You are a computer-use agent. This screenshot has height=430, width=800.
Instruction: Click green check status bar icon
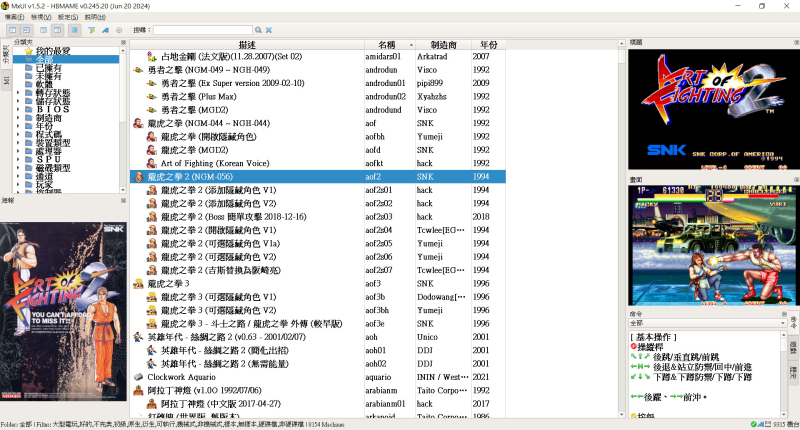click(754, 424)
